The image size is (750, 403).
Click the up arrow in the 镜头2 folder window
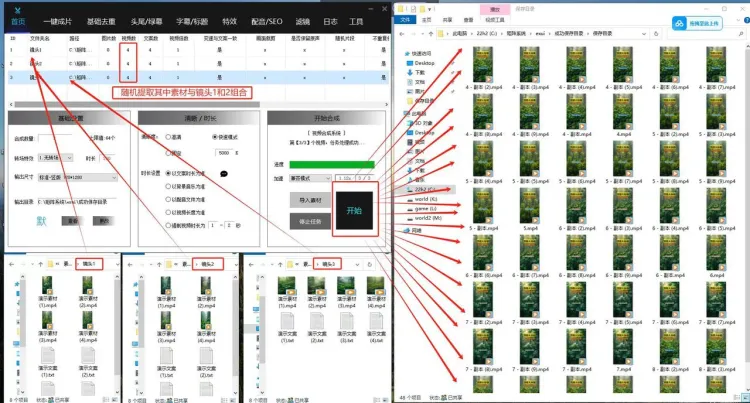coord(159,264)
